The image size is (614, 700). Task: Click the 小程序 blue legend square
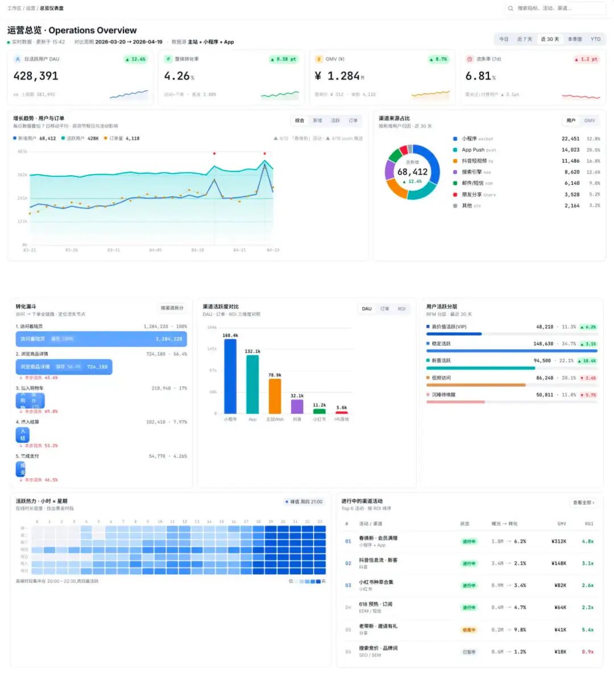pos(455,139)
